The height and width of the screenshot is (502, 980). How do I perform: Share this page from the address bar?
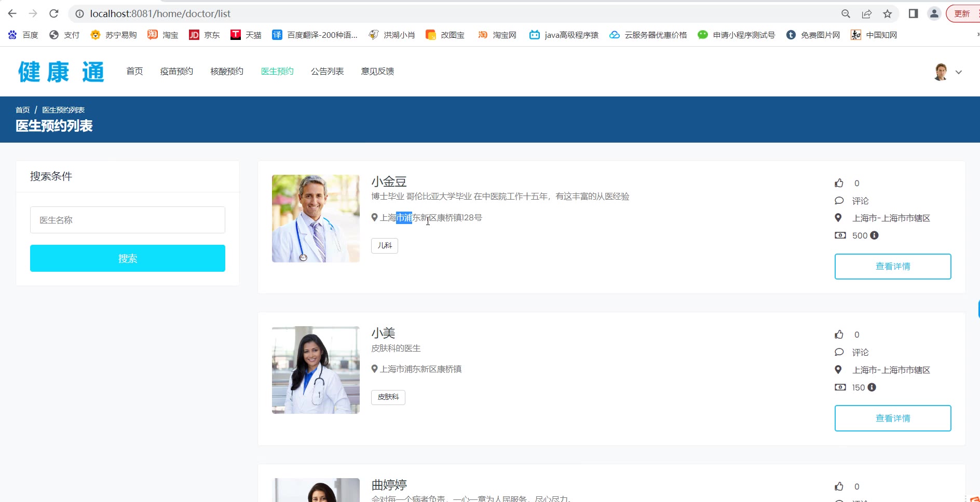point(866,14)
